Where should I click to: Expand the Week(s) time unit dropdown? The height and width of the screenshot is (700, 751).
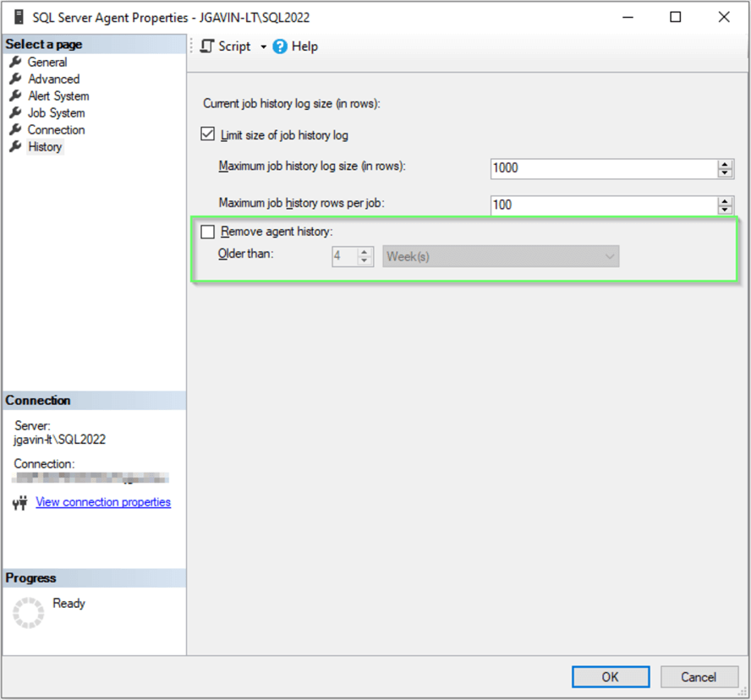(x=610, y=256)
